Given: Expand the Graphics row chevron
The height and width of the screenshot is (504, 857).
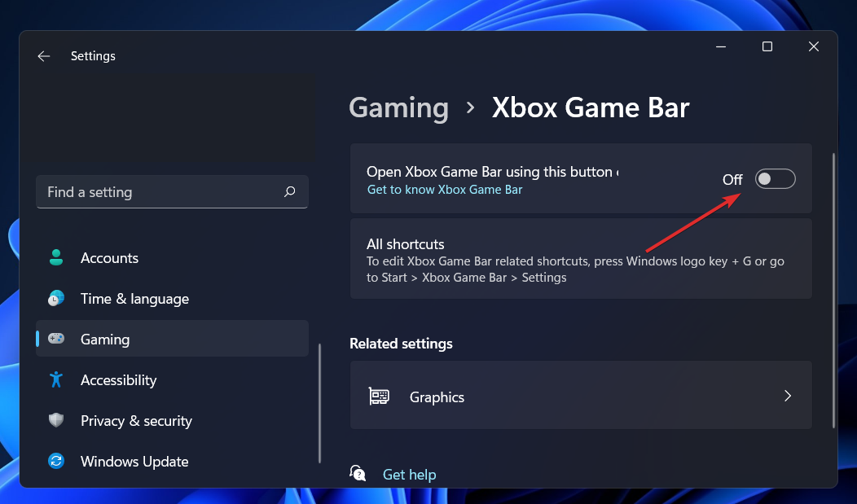Looking at the screenshot, I should tap(788, 396).
